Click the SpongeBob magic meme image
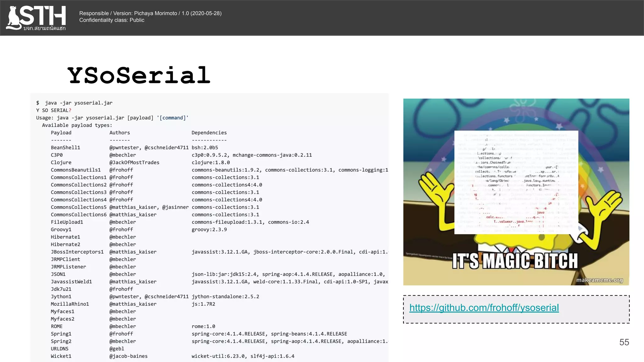The width and height of the screenshot is (644, 362). point(516,192)
